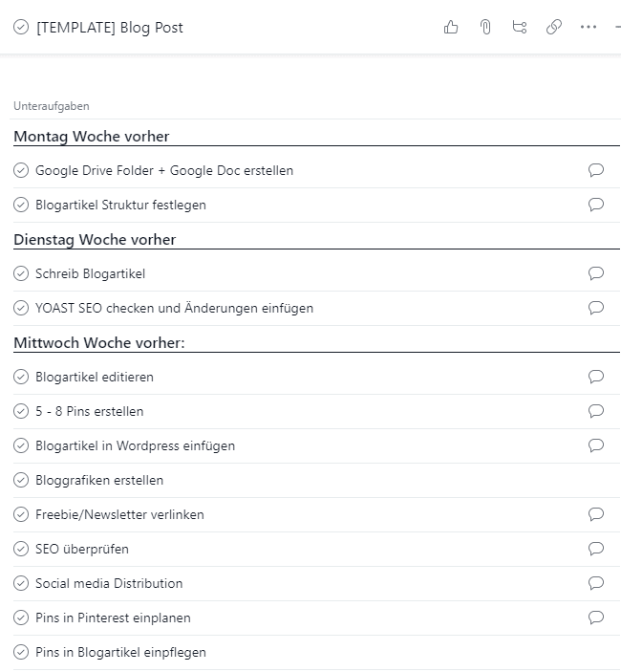Open the three-dot more actions menu

click(588, 27)
